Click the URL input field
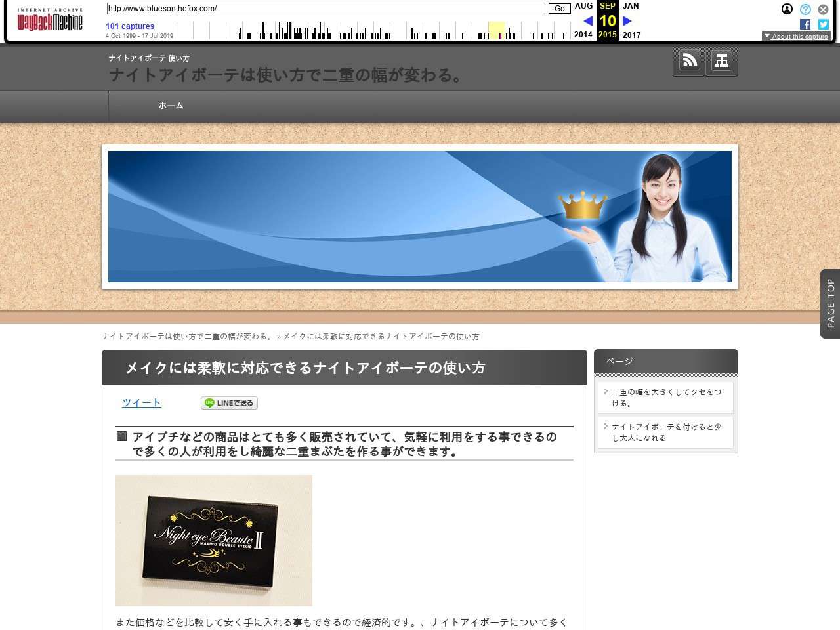Viewport: 840px width, 630px height. click(x=325, y=9)
